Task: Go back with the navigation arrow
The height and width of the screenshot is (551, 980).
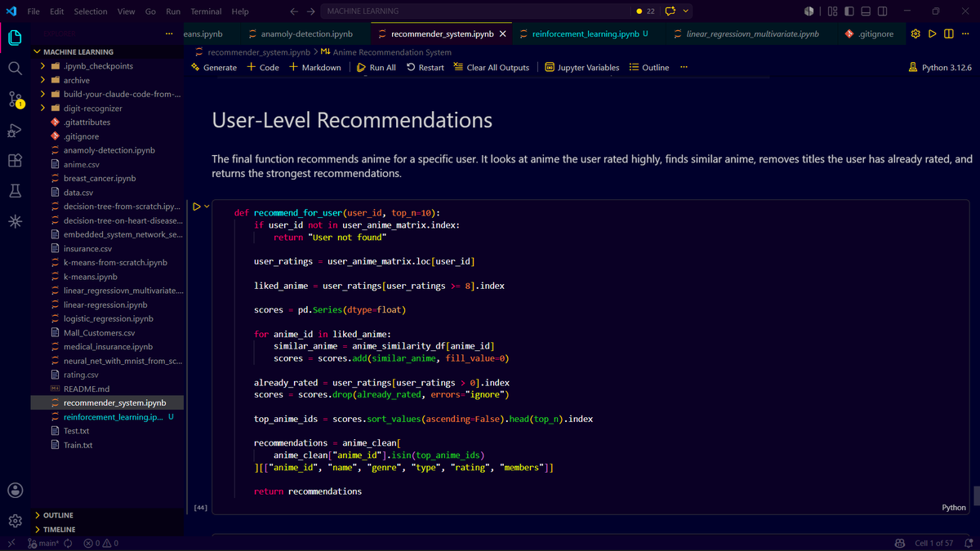Action: click(294, 11)
